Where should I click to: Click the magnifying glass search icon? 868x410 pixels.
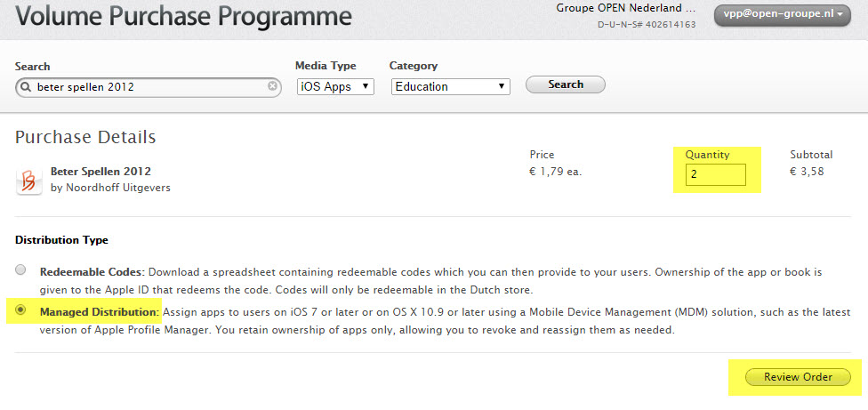(x=26, y=87)
